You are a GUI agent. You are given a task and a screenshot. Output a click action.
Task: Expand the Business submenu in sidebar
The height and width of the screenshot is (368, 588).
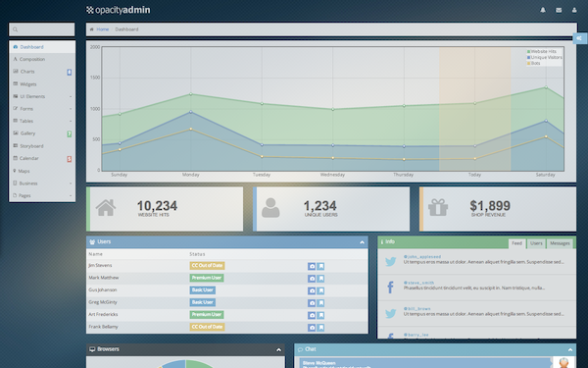[x=42, y=184]
